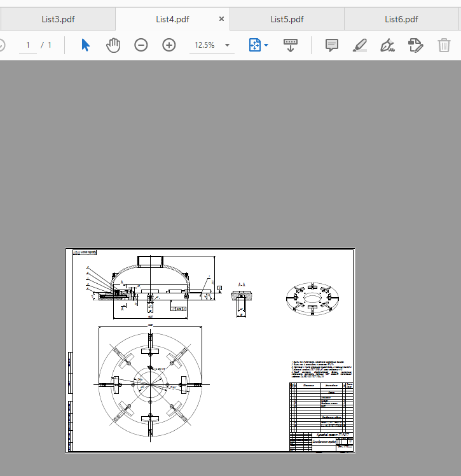461x476 pixels.
Task: Activate the Hand pan tool
Action: coord(113,45)
